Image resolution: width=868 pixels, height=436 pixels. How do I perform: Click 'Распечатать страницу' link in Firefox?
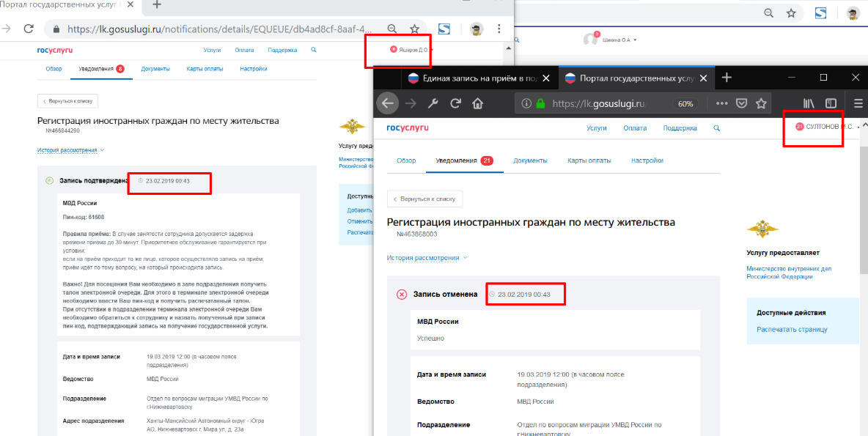point(792,329)
